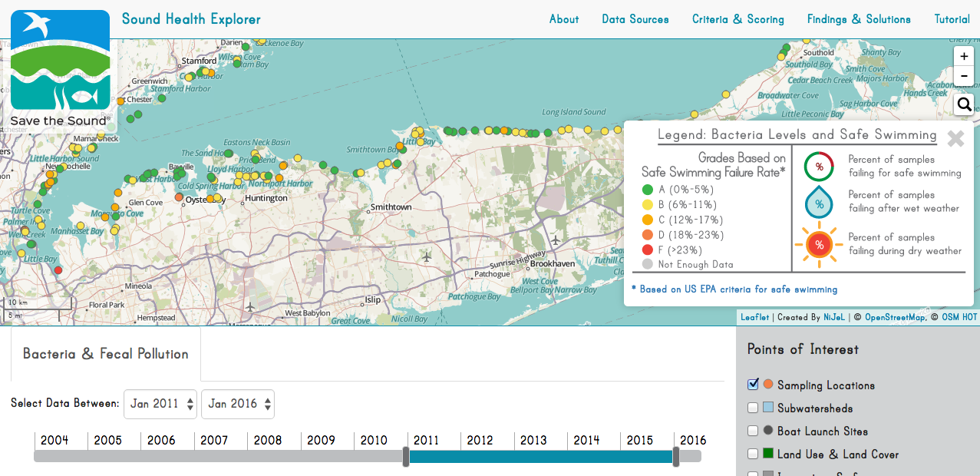This screenshot has width=980, height=476.
Task: Follow the Leaflet attribution link
Action: [x=754, y=317]
